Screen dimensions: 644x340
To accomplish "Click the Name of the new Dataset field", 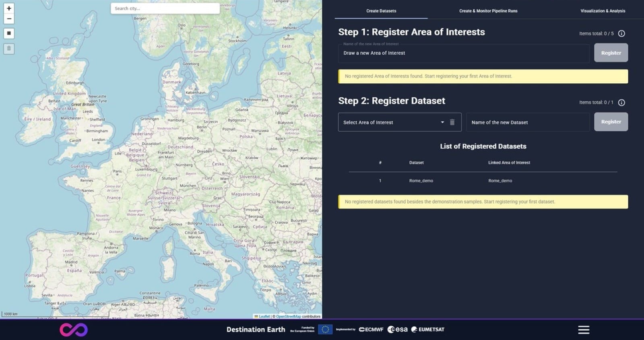I will tap(527, 122).
